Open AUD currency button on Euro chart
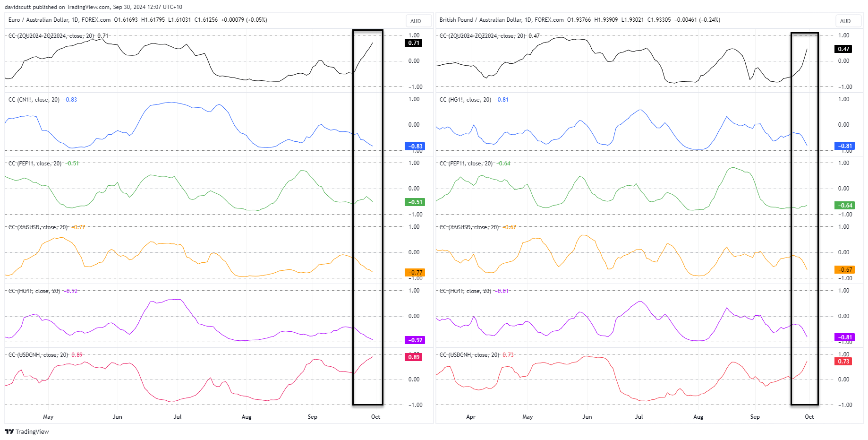This screenshot has height=440, width=868. (x=419, y=21)
